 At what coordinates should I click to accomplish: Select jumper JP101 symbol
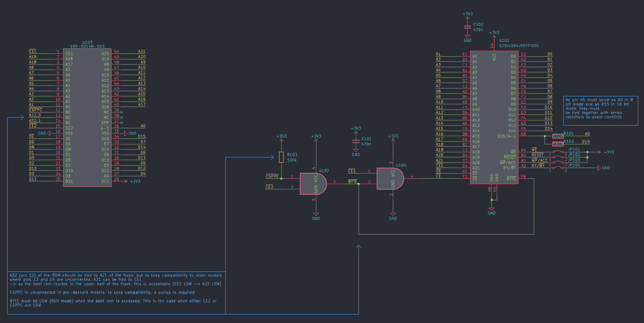[x=558, y=152]
